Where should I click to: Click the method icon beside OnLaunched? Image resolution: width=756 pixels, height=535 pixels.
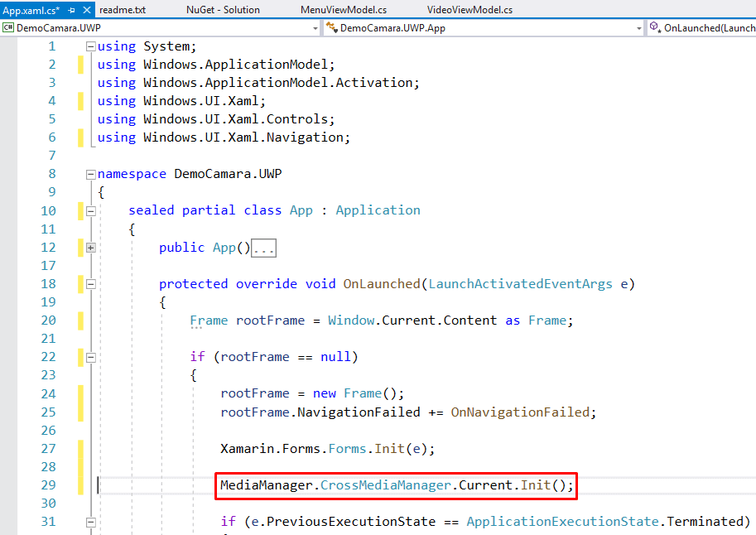point(655,27)
